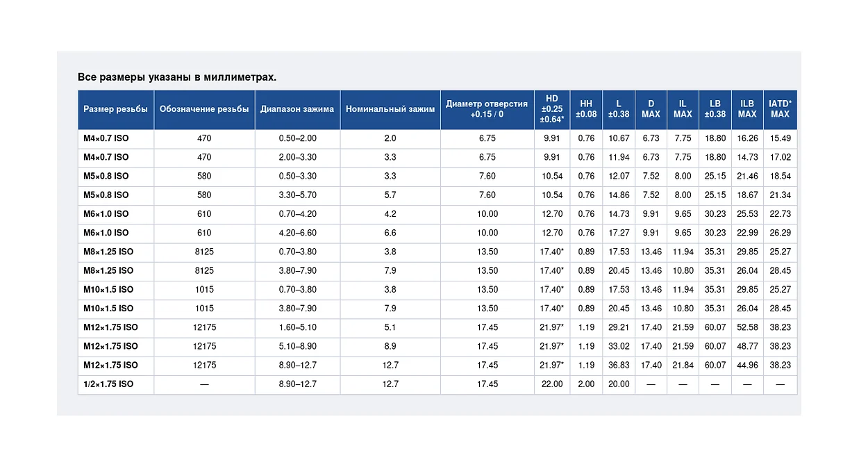Click the 36.83 L value
The height and width of the screenshot is (467, 868).
(619, 365)
